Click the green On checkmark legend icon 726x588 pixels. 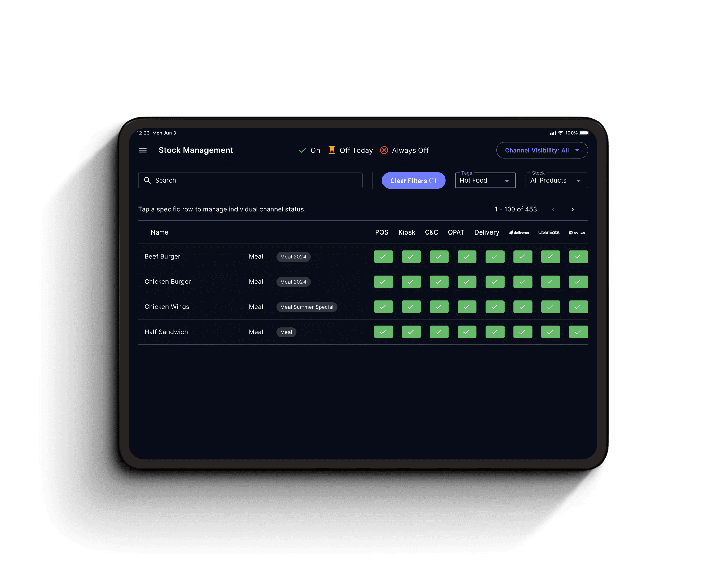[x=302, y=150]
